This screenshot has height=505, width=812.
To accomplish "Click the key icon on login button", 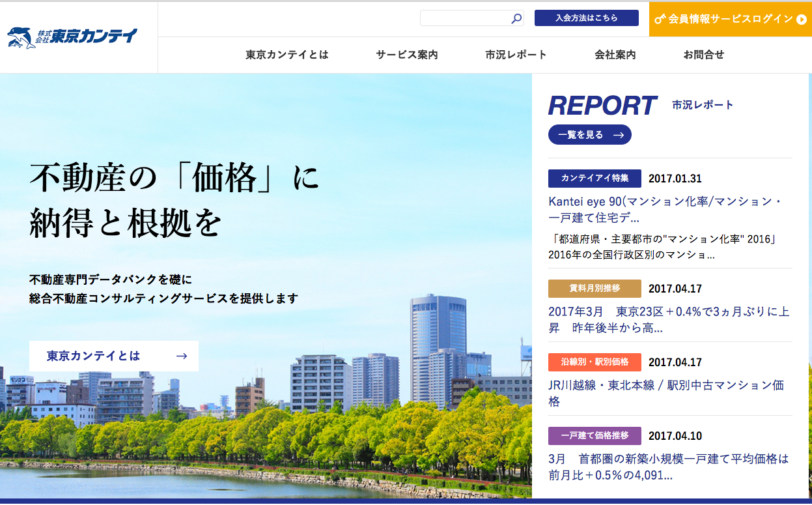I will pyautogui.click(x=660, y=19).
